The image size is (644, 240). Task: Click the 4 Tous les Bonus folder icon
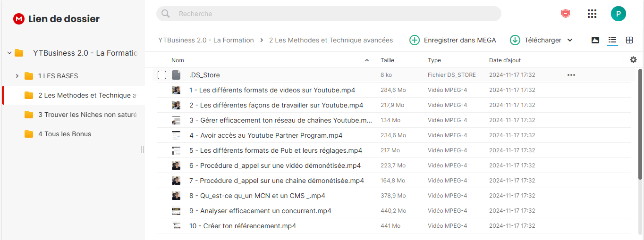[x=29, y=134]
